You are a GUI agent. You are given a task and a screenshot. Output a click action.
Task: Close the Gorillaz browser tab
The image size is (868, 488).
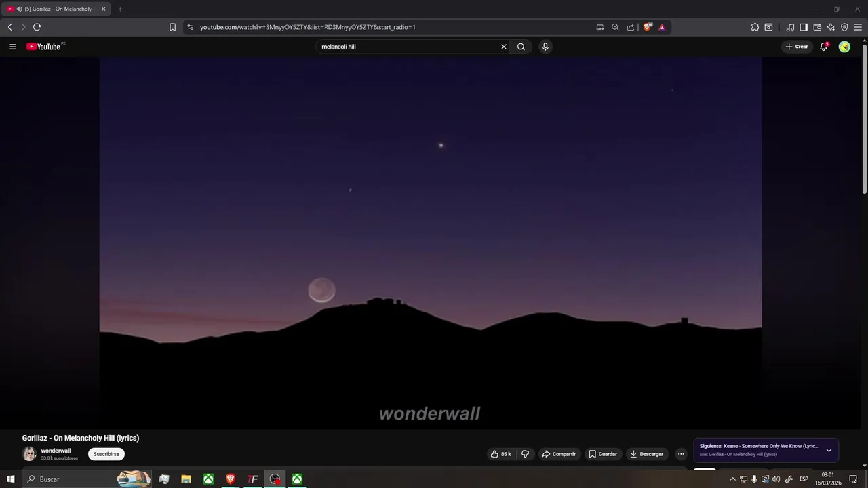click(x=103, y=9)
